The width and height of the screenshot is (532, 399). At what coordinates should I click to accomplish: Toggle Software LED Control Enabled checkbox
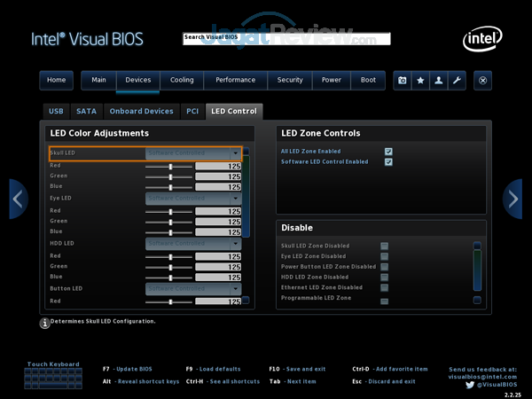(388, 162)
